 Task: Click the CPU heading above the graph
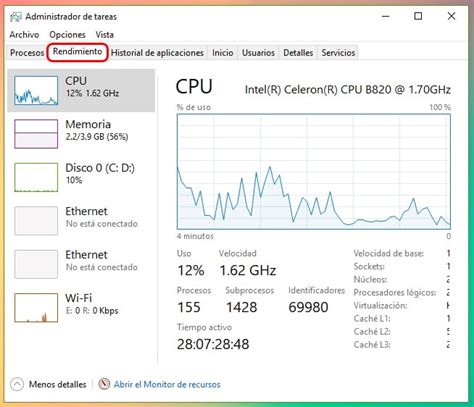[194, 87]
